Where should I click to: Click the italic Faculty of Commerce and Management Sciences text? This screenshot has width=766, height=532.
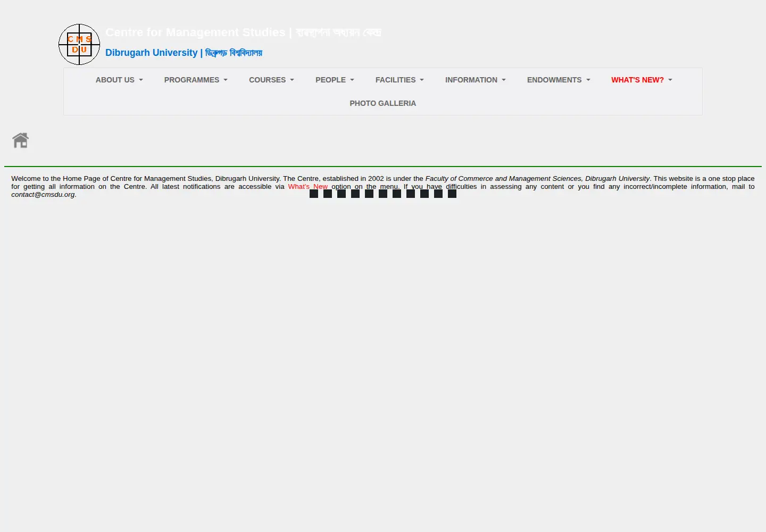coord(537,179)
